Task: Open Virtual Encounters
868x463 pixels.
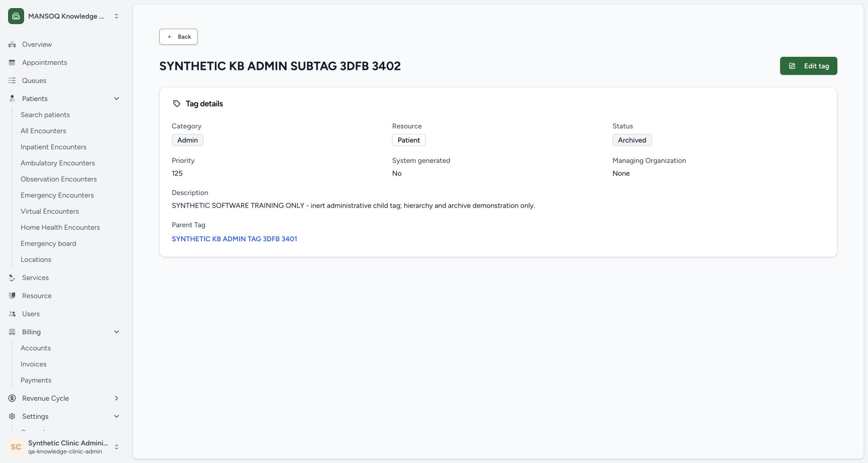Action: (50, 211)
